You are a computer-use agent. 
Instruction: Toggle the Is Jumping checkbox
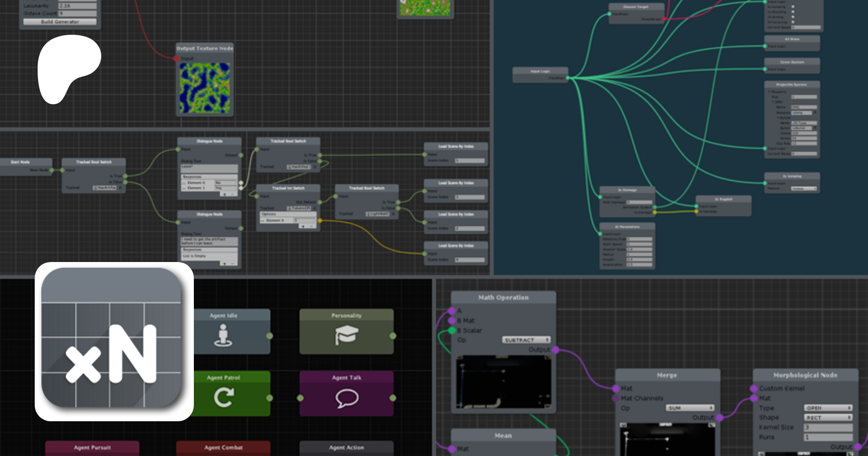pos(793,7)
